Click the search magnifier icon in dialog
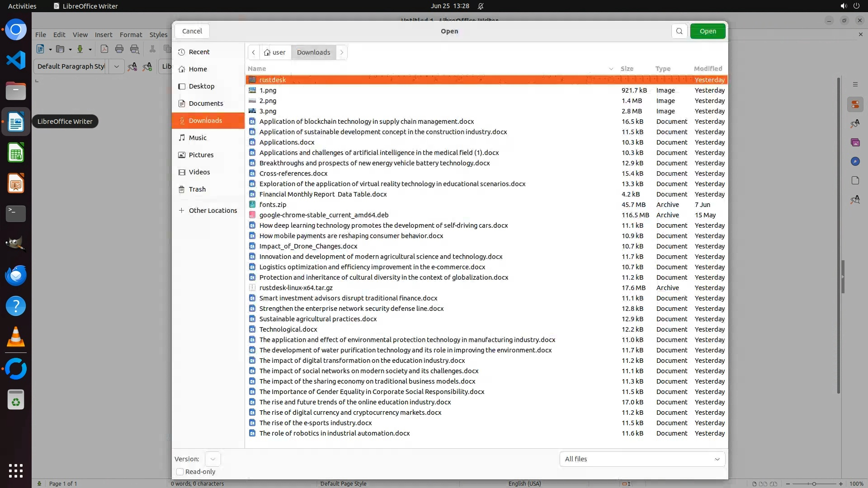This screenshot has height=488, width=868. pyautogui.click(x=679, y=31)
